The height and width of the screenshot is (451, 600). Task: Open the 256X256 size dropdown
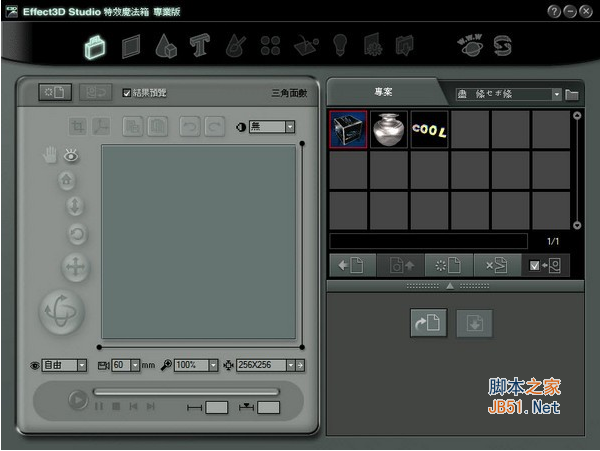pyautogui.click(x=266, y=365)
